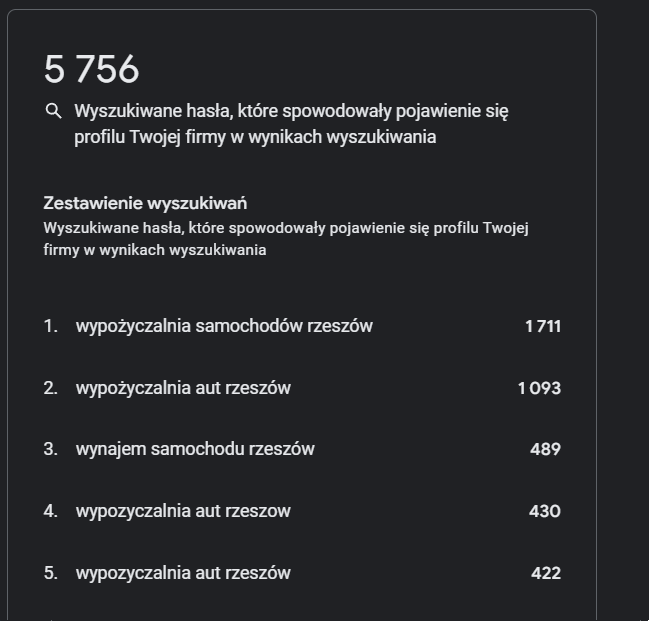Screen dimensions: 649x628
Task: Choose the 'wypozyczalnia aut rzeszow' search term
Action: (183, 511)
